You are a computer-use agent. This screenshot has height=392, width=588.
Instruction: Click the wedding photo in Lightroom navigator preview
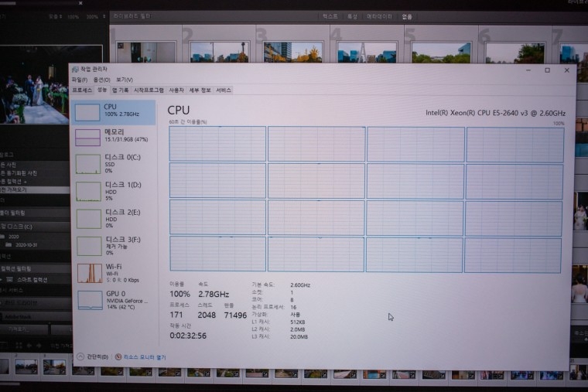coord(35,84)
